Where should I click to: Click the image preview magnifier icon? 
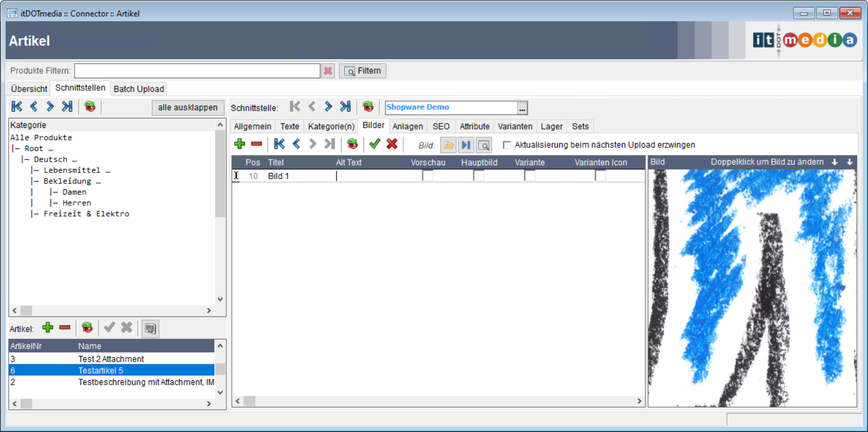point(483,145)
